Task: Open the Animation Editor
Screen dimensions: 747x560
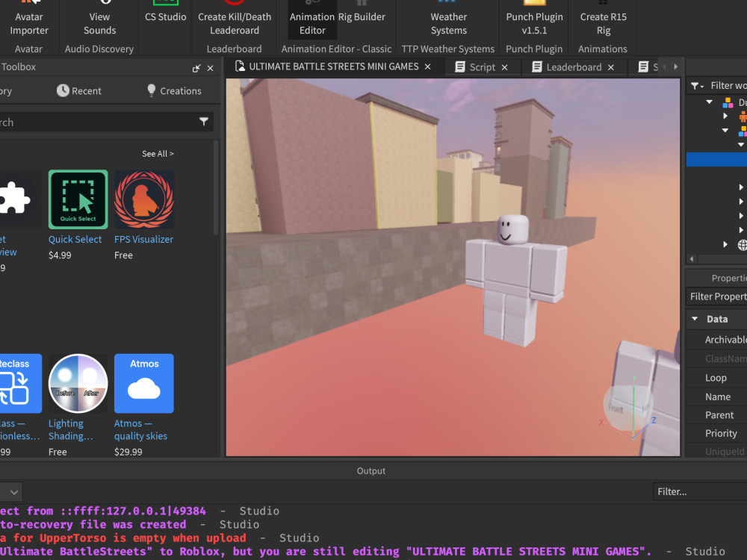Action: point(312,19)
